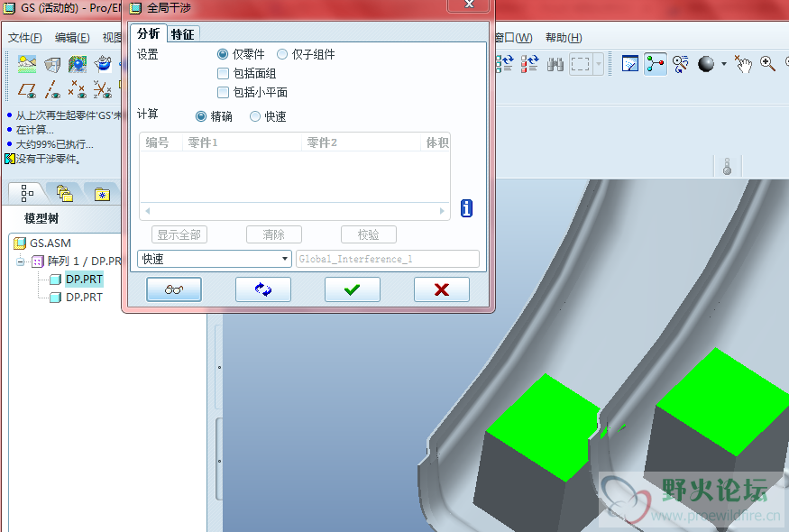Switch to the 分析 tab
This screenshot has height=532, width=789.
(149, 33)
